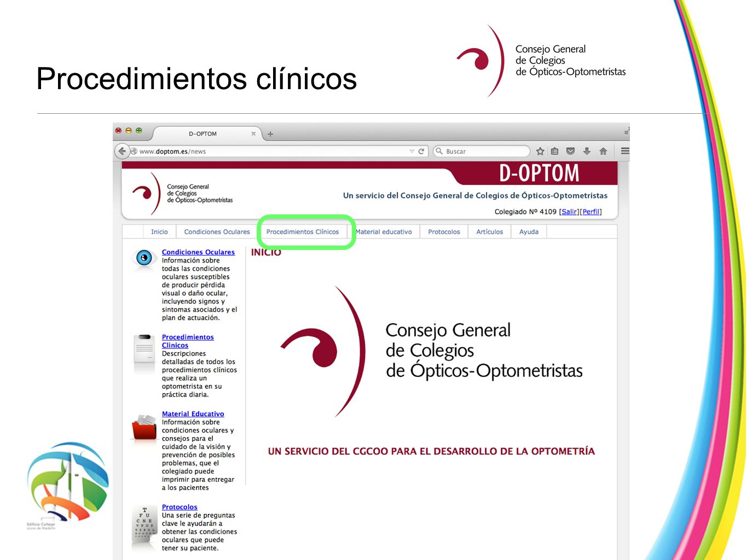This screenshot has height=560, width=747.
Task: Follow the Material Educativo sidebar link
Action: pyautogui.click(x=193, y=414)
